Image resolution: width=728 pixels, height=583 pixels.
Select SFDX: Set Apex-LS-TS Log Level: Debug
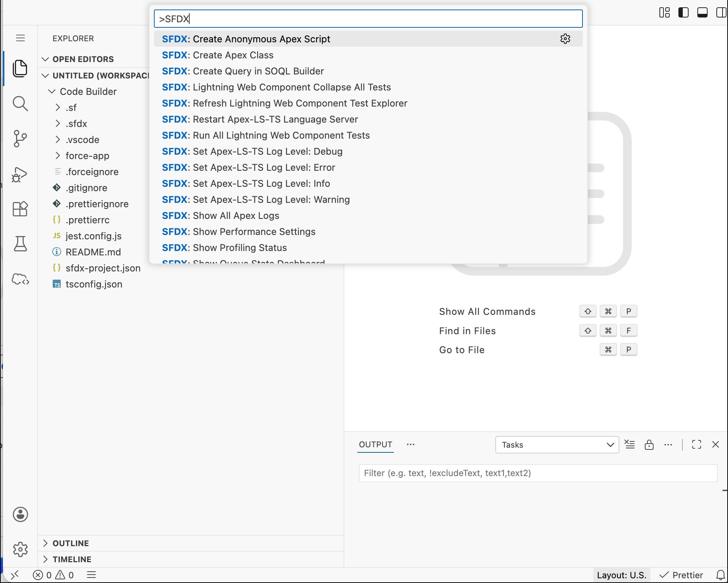[x=368, y=151]
